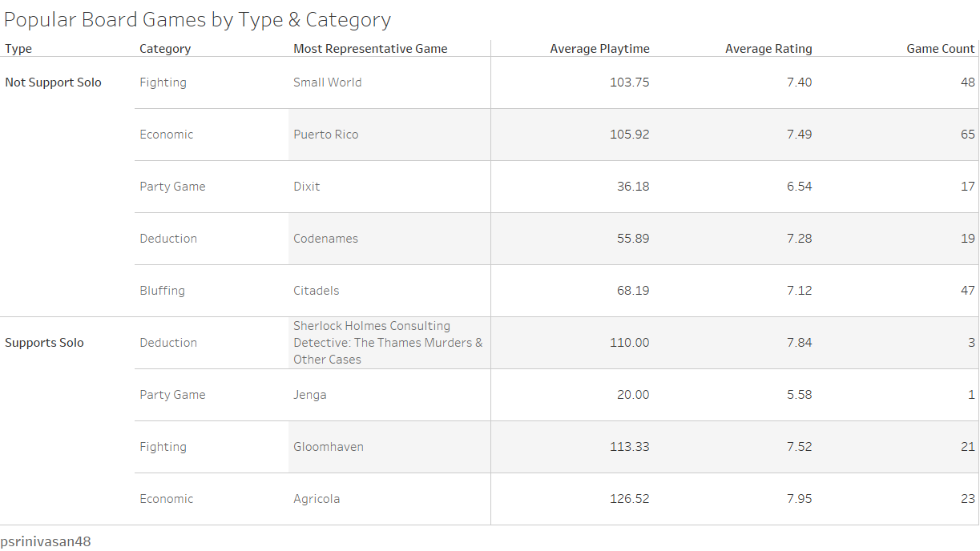Screen dimensions: 980x551
Task: Select Jenga's average playtime value 20.00
Action: click(633, 395)
